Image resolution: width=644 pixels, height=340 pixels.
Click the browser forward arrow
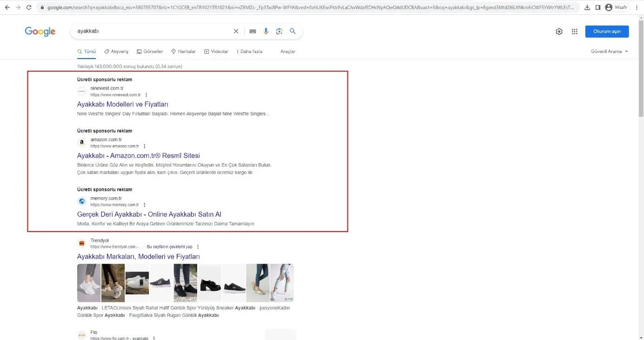(x=18, y=7)
